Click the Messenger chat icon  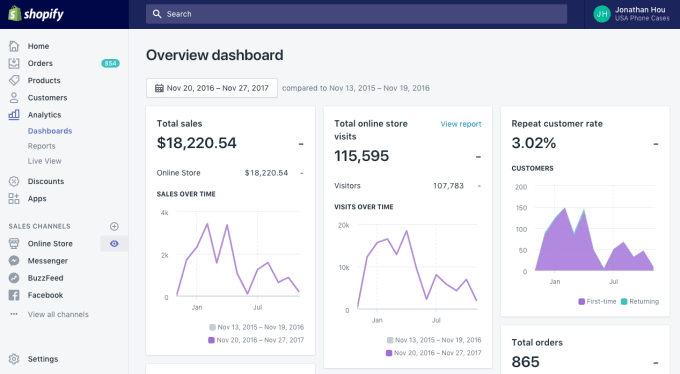coord(14,261)
